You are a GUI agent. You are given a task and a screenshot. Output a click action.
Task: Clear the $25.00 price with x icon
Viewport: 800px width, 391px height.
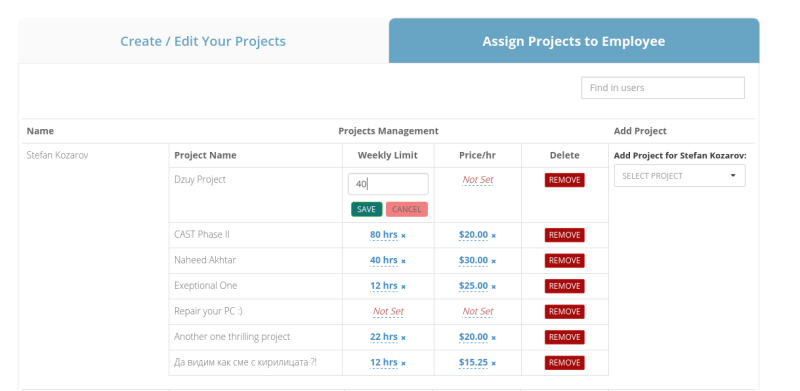493,287
